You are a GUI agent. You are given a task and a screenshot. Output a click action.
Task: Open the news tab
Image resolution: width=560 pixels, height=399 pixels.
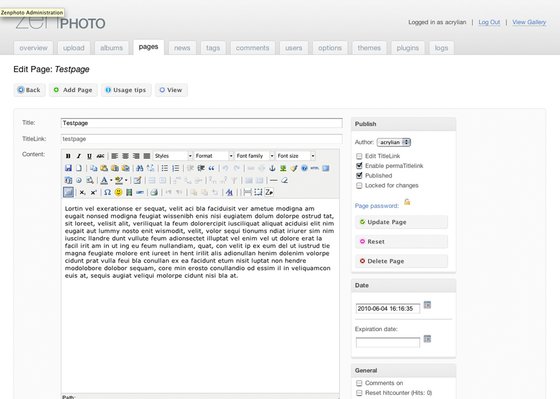click(182, 48)
